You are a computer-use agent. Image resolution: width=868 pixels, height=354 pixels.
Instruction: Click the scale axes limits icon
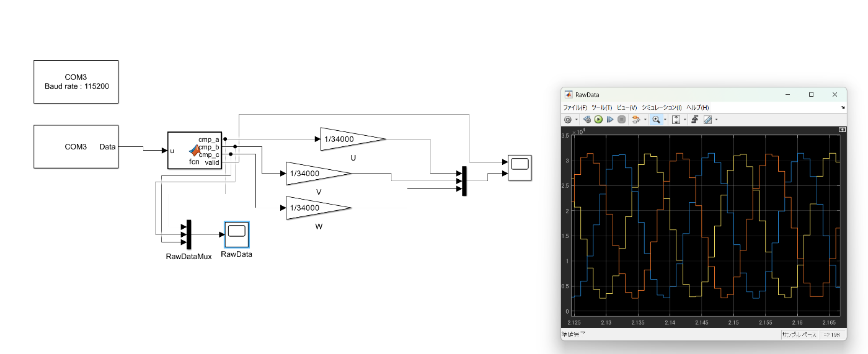(x=676, y=119)
